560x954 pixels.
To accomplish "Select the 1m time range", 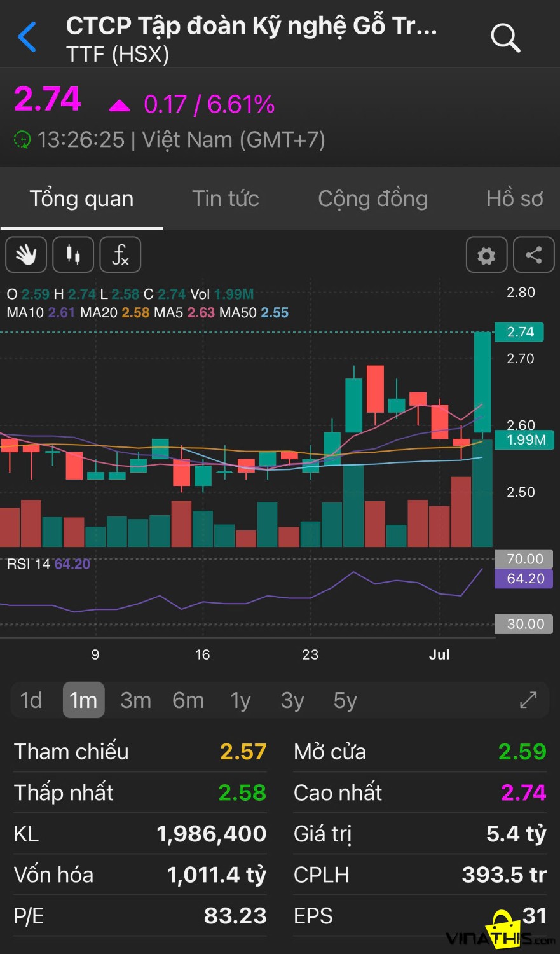I will click(x=83, y=700).
